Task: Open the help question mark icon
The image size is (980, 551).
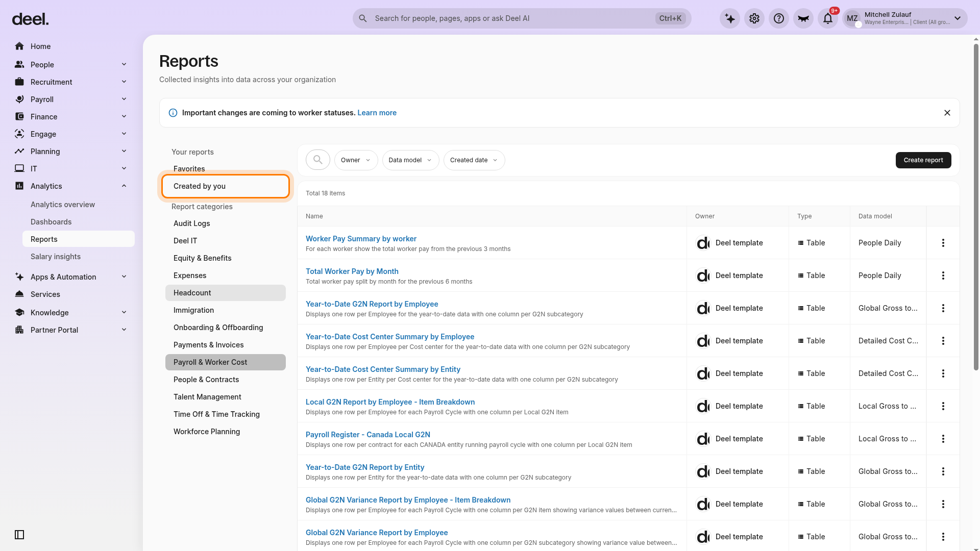Action: pos(779,18)
